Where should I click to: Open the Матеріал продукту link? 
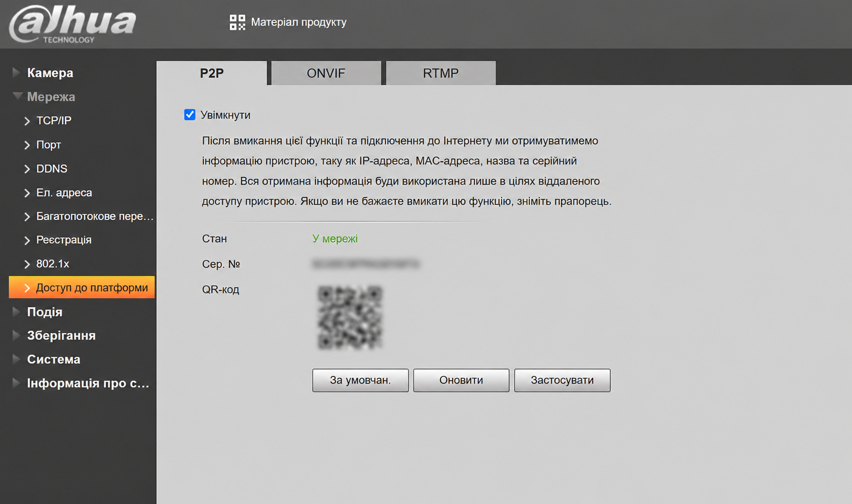click(298, 22)
